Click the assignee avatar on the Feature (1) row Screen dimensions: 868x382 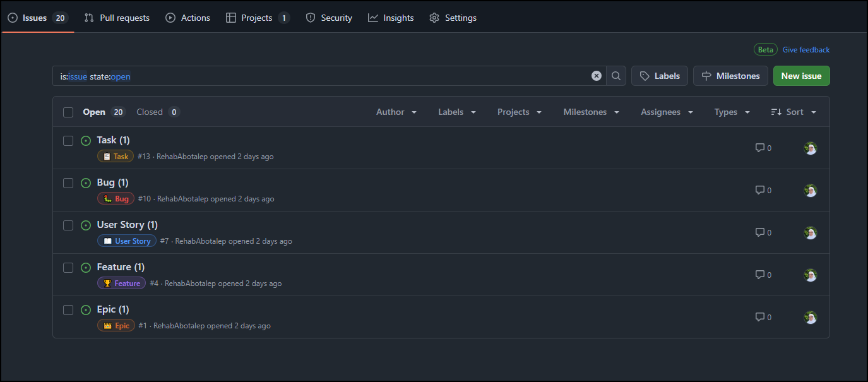811,275
